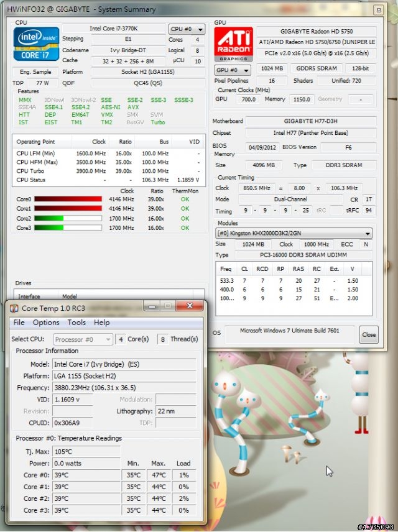Click the Core #2 load 2% field
The height and width of the screenshot is (532, 398).
(x=184, y=498)
